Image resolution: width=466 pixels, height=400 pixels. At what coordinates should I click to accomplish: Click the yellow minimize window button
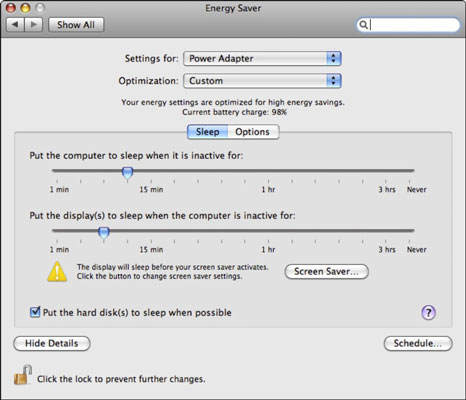[x=25, y=8]
